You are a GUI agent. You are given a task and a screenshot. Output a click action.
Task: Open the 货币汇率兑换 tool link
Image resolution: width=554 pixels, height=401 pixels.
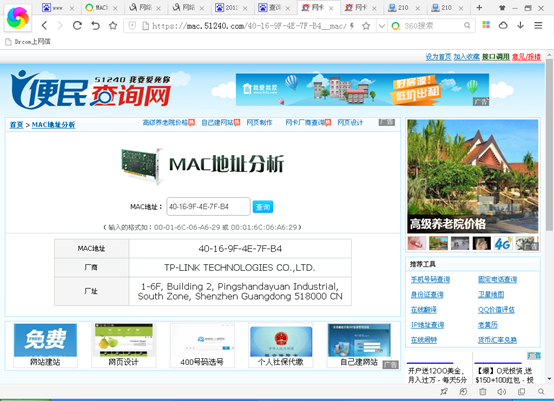pos(497,340)
